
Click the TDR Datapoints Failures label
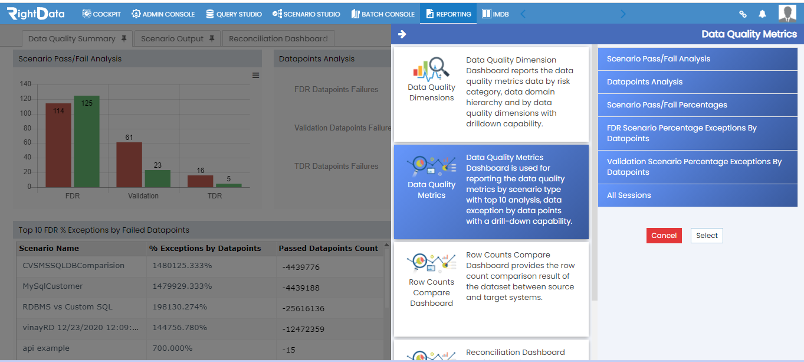point(336,166)
